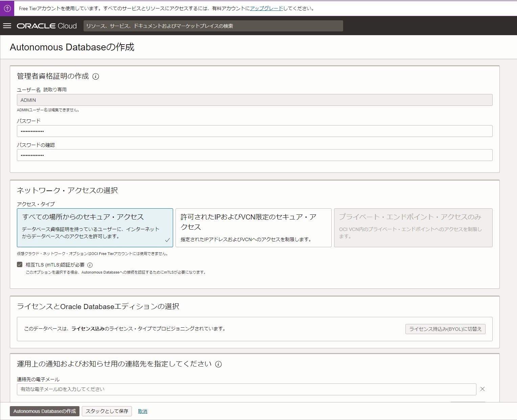Click heading ライセンスとOracle Databaseエディションの選択
517x420 pixels.
point(98,306)
